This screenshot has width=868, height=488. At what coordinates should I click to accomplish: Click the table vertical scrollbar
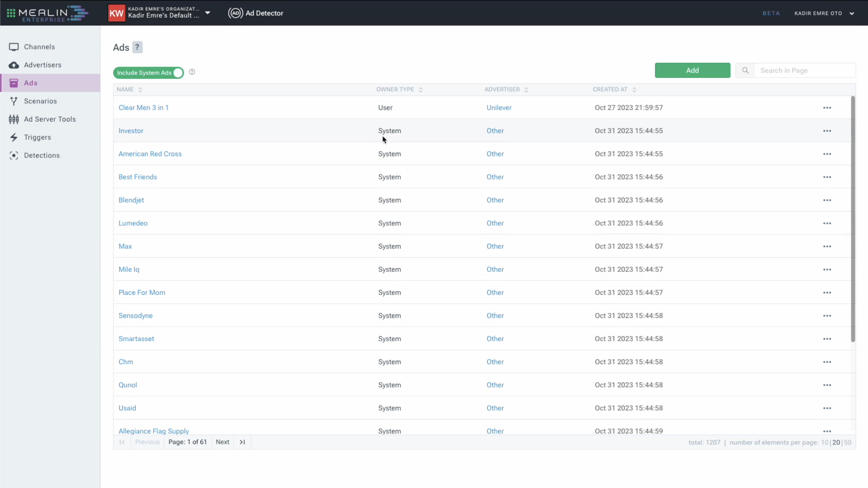pos(853,219)
